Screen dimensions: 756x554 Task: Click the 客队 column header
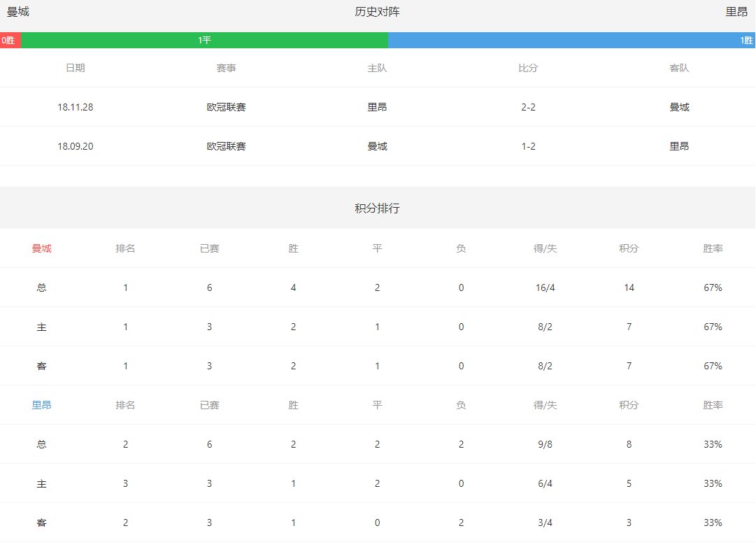tap(679, 68)
